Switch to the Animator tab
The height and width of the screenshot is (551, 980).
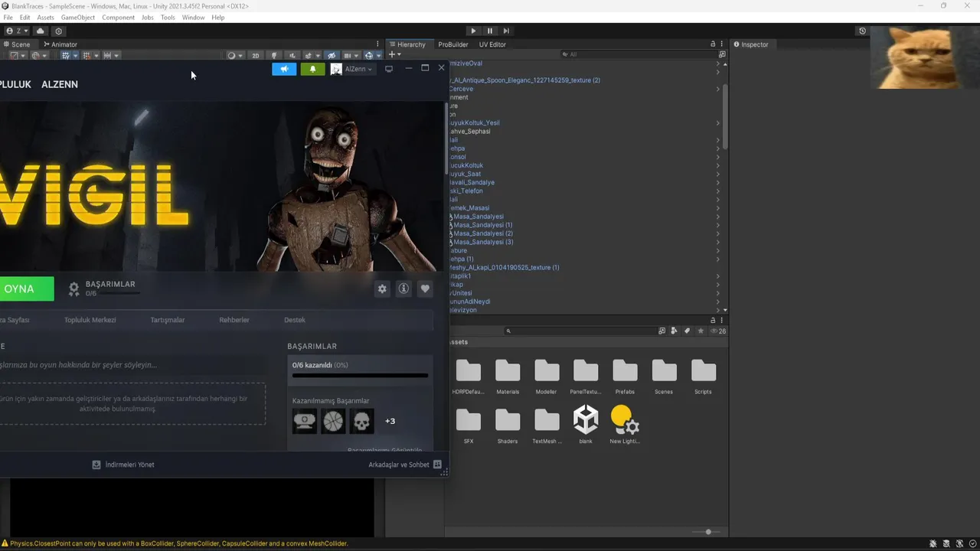pyautogui.click(x=60, y=44)
